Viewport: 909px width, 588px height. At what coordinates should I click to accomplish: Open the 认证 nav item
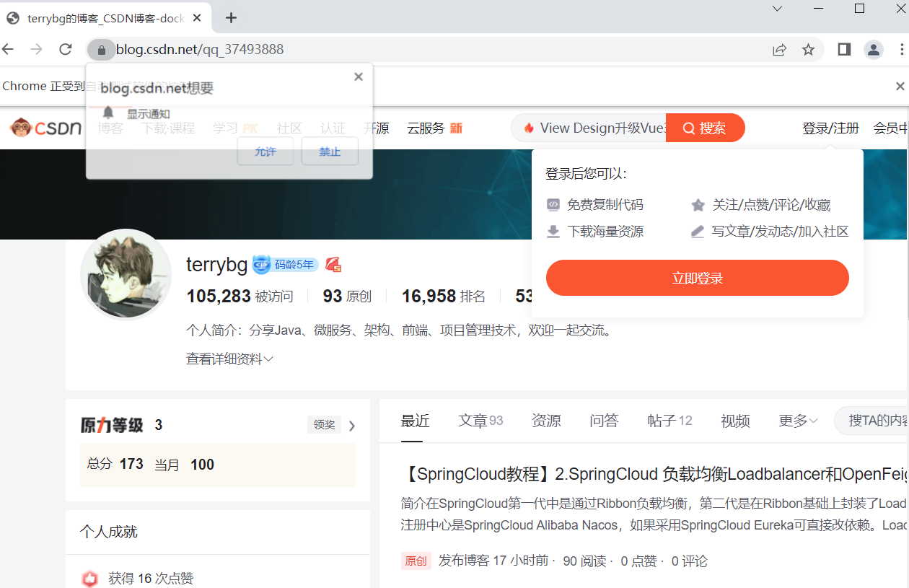(x=333, y=128)
